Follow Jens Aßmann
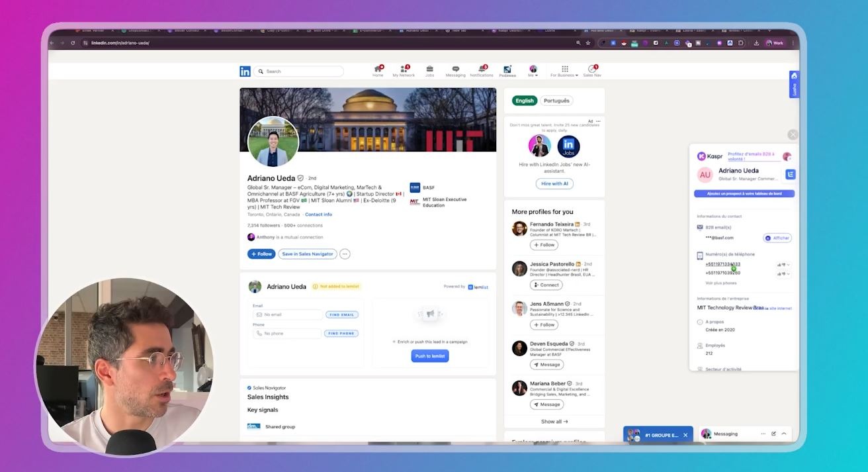The height and width of the screenshot is (472, 868). pos(544,324)
